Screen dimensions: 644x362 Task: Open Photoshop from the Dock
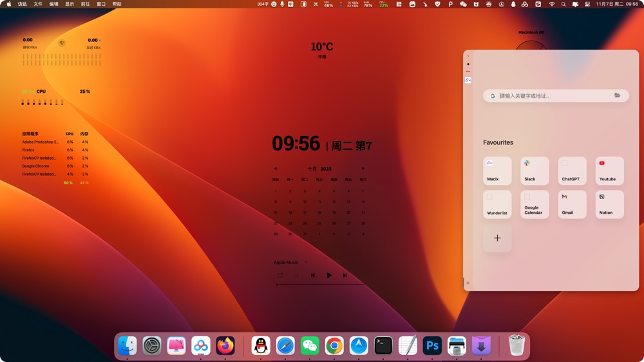coord(432,345)
